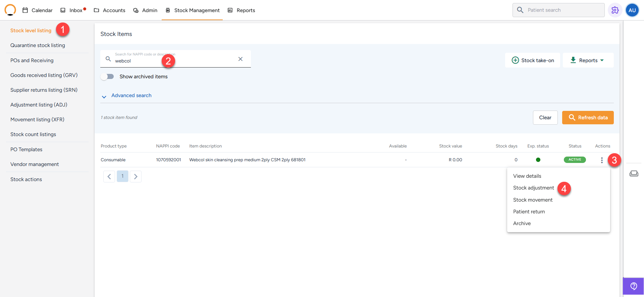This screenshot has height=297, width=644.
Task: Open Movement listing (XFR)
Action: 37,120
